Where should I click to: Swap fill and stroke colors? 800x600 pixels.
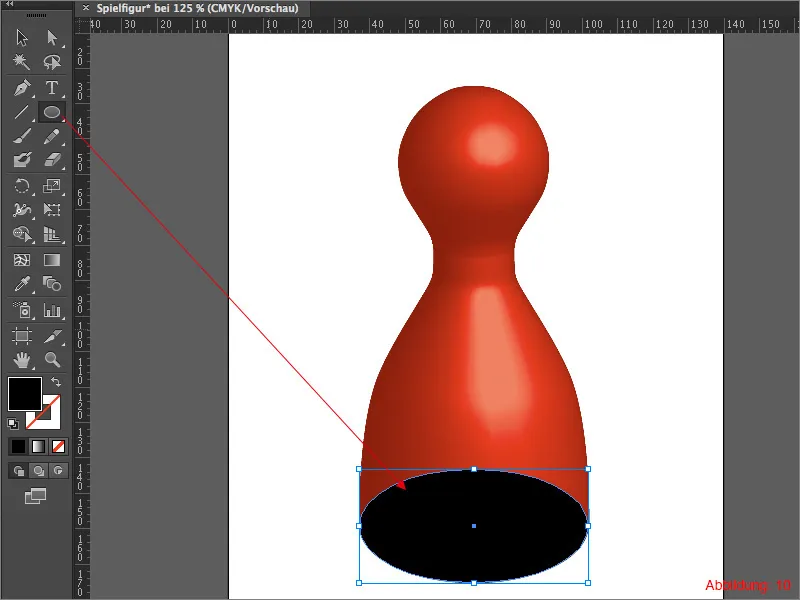(x=56, y=382)
